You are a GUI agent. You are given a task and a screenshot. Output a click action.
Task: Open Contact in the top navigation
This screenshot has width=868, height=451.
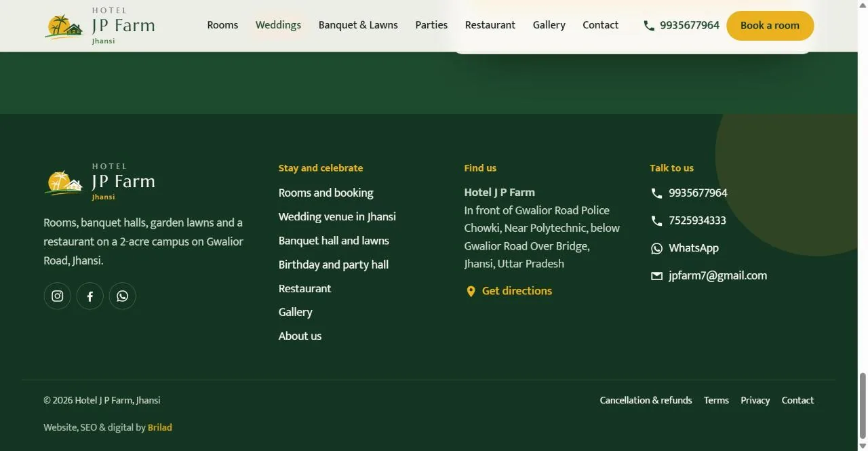601,25
